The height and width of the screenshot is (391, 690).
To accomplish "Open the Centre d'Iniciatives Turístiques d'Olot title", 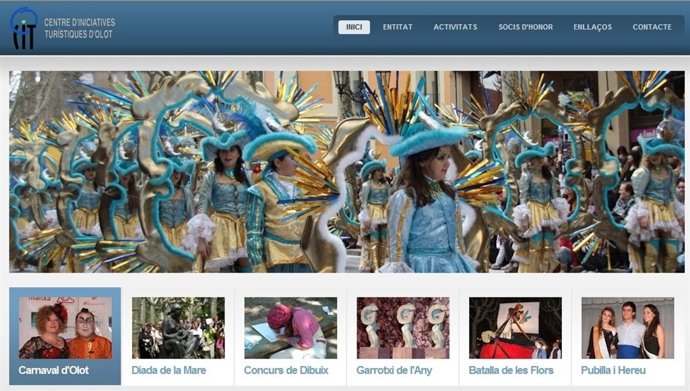I will (79, 28).
